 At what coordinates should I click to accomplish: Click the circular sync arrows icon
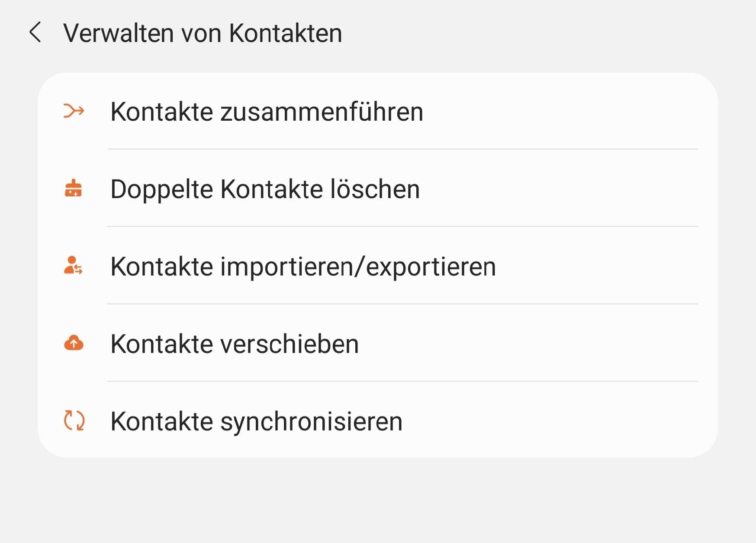tap(74, 421)
